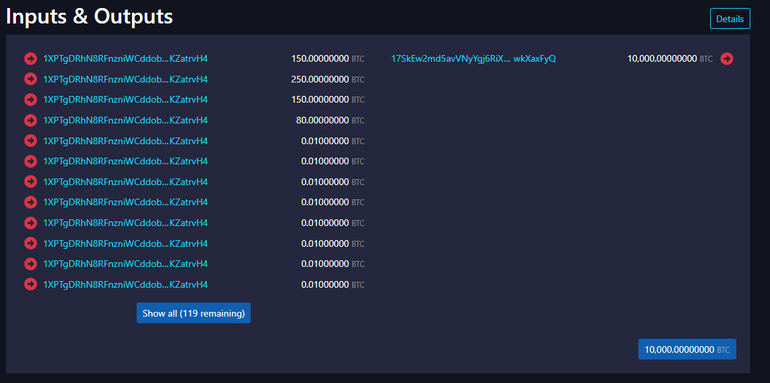Click red arrow icon of 250 BTC input

[x=30, y=79]
